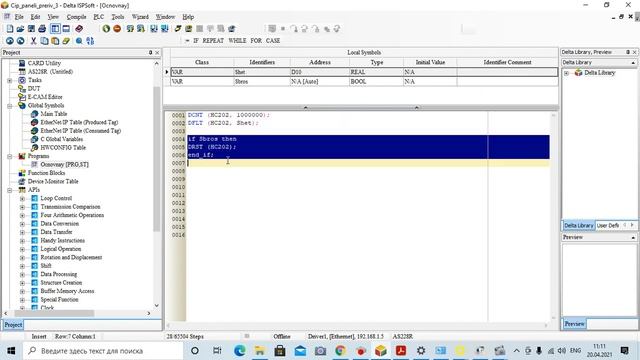Viewport: 640px width, 360px height.
Task: Click code line 0001
Action: coord(229,115)
